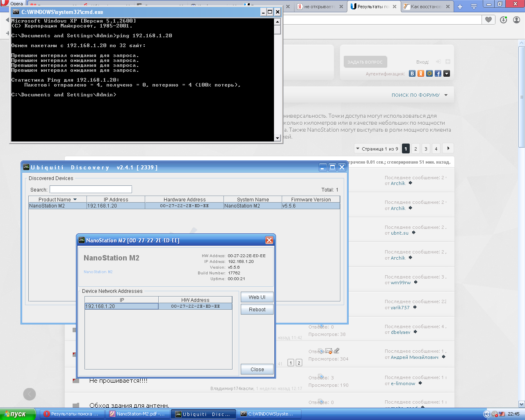Go to last message arrow beside varik757
This screenshot has height=420, width=525.
415,307
